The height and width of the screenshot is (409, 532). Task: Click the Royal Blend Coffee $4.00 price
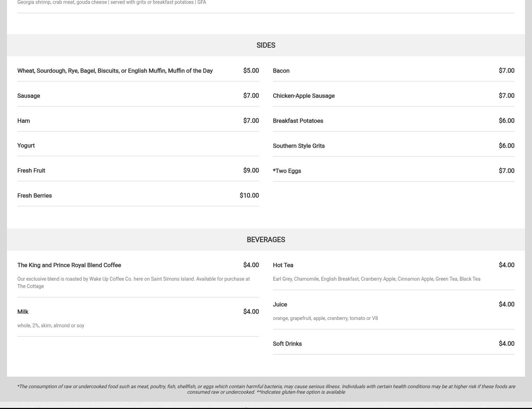coord(251,265)
